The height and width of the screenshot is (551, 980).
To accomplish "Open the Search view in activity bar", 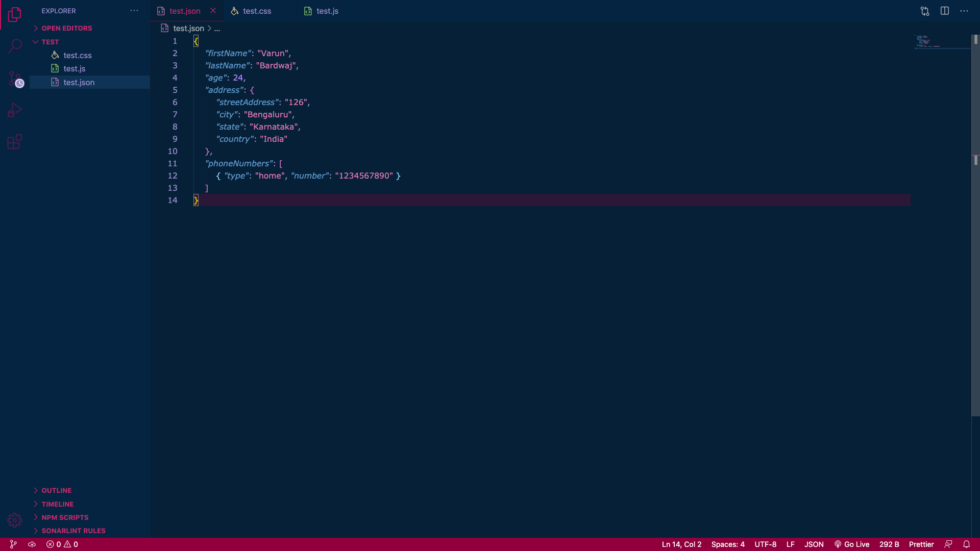I will coord(15,46).
